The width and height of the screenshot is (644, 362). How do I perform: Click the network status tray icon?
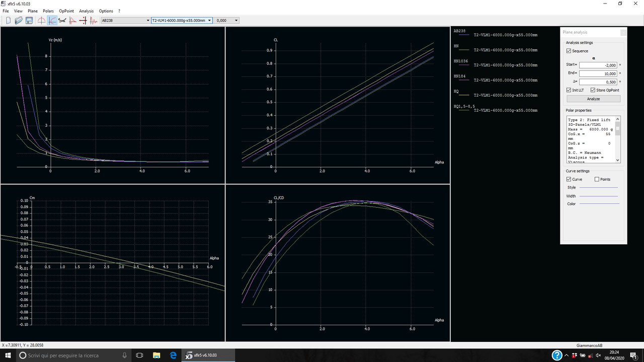point(590,355)
